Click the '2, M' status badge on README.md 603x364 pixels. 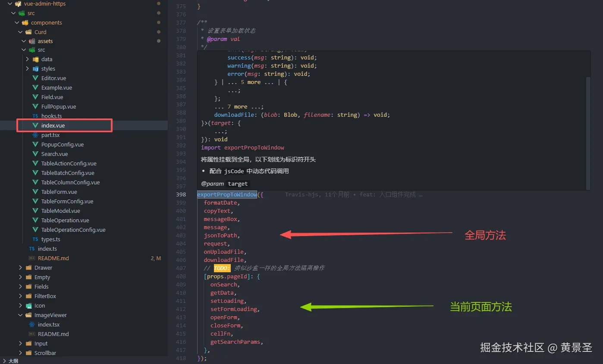pyautogui.click(x=156, y=258)
